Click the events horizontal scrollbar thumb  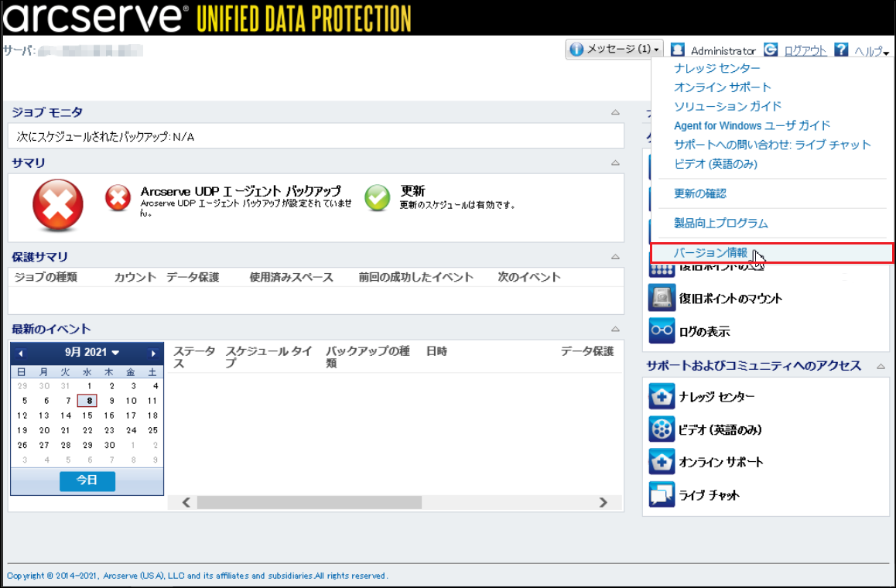tap(309, 502)
